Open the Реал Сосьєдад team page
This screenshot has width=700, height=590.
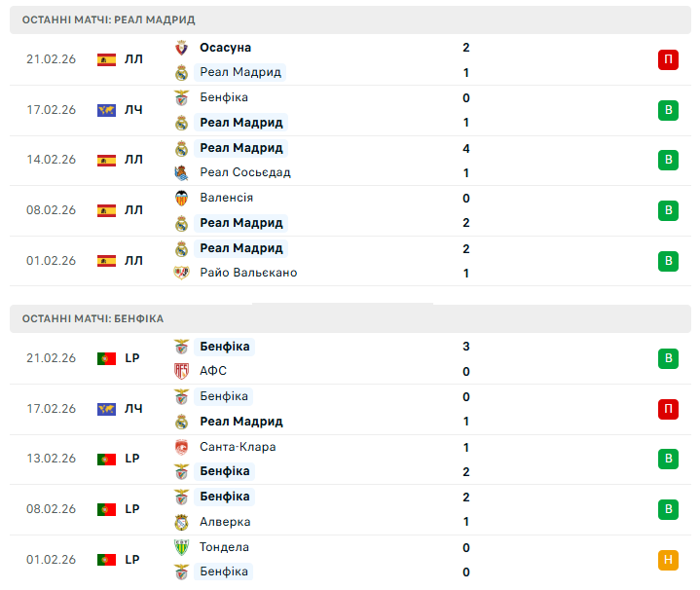click(244, 173)
